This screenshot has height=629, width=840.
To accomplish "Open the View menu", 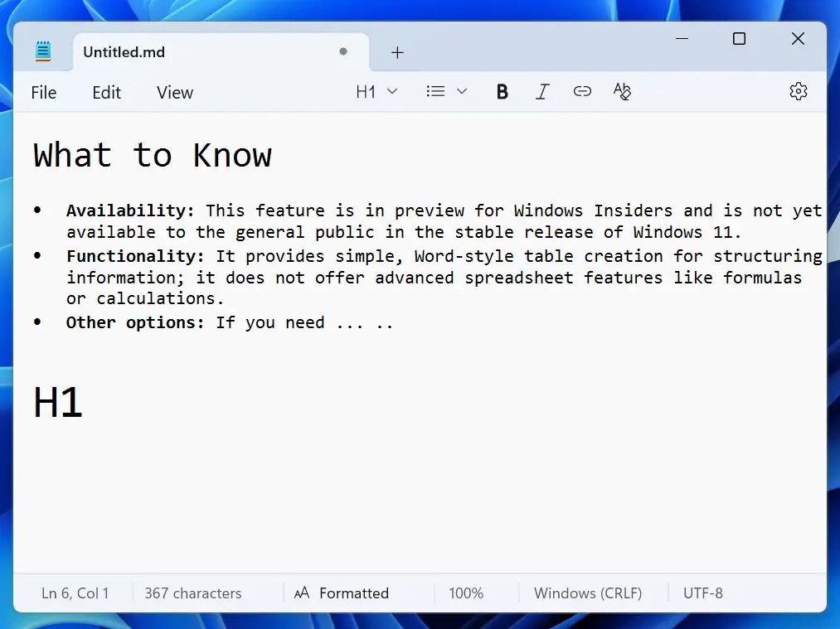I will tap(174, 93).
